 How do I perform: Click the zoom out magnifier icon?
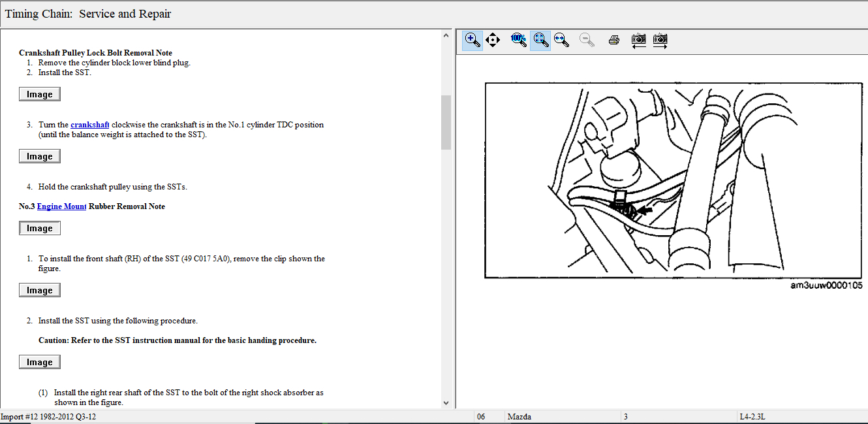[x=587, y=40]
